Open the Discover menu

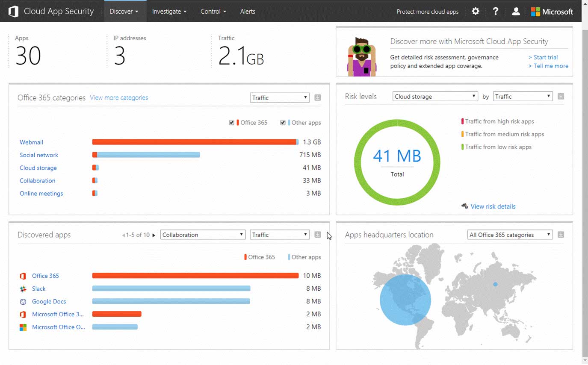click(x=124, y=12)
